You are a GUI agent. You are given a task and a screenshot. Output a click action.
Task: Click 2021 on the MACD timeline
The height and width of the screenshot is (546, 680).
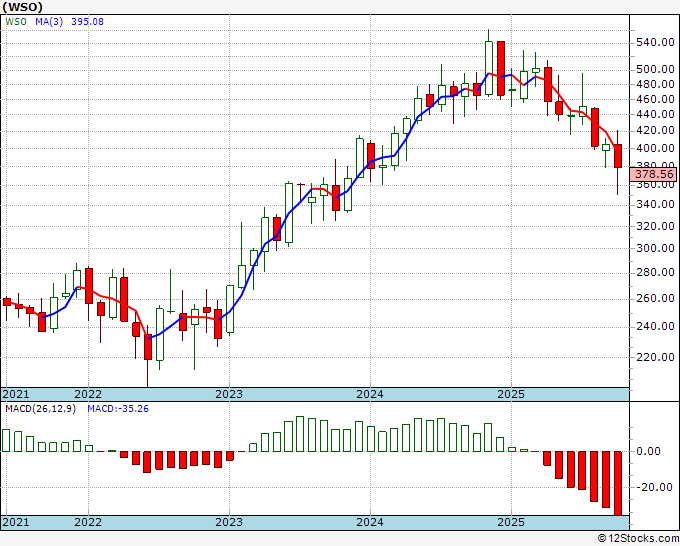16,522
